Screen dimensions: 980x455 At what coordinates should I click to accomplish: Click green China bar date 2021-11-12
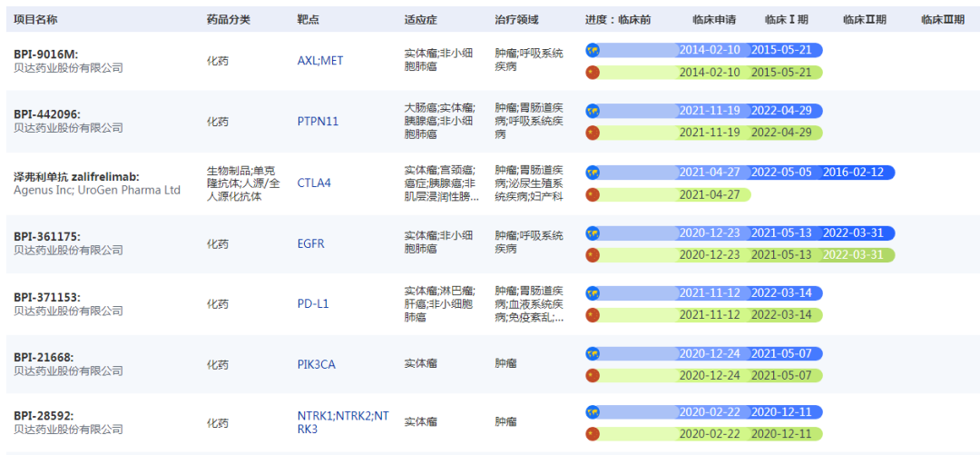pyautogui.click(x=710, y=315)
